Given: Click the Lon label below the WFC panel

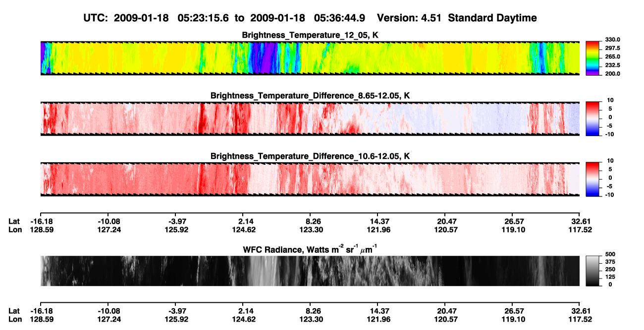Looking at the screenshot, I should [x=15, y=319].
